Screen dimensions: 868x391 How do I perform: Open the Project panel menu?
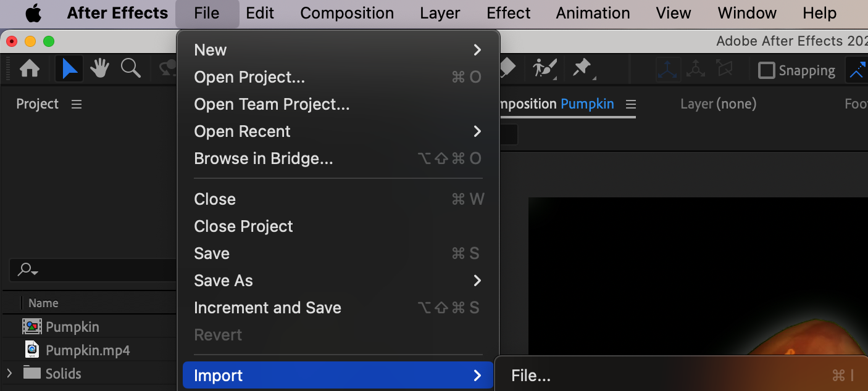[x=77, y=104]
